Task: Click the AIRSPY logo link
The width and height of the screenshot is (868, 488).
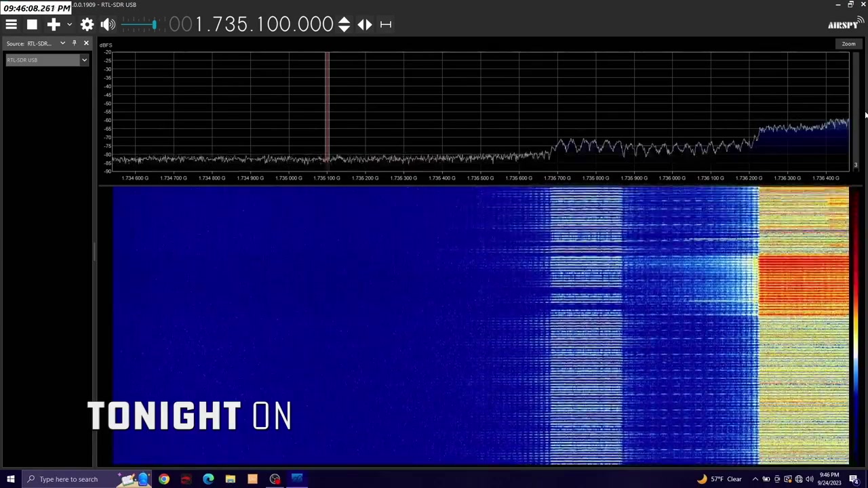Action: point(844,24)
